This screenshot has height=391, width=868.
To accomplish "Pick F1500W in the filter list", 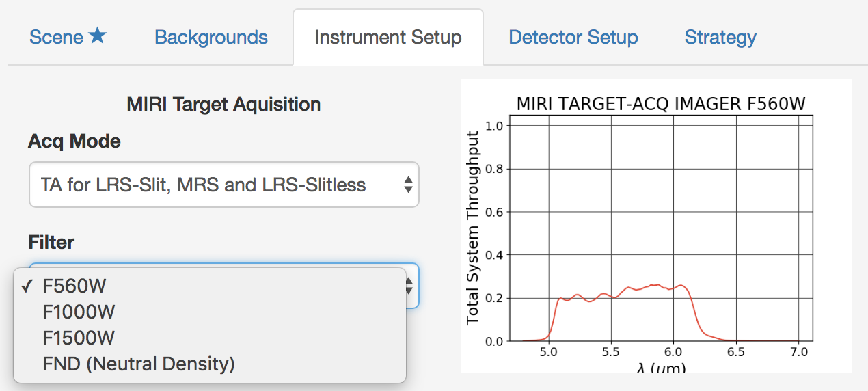I will pos(79,338).
